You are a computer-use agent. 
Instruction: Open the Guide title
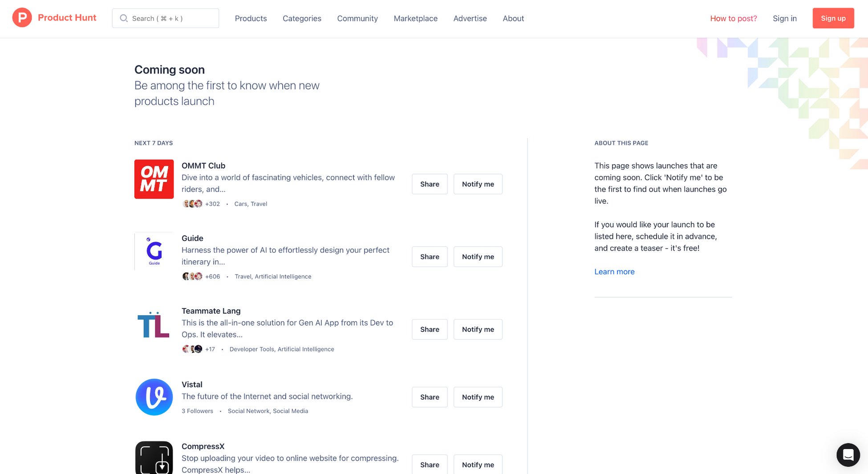[192, 238]
